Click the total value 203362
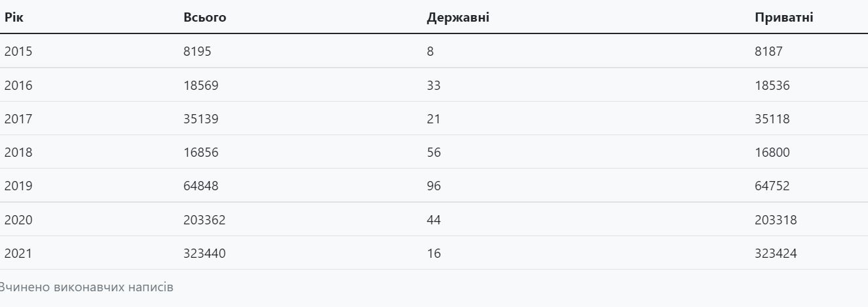This screenshot has height=307, width=868. 204,220
